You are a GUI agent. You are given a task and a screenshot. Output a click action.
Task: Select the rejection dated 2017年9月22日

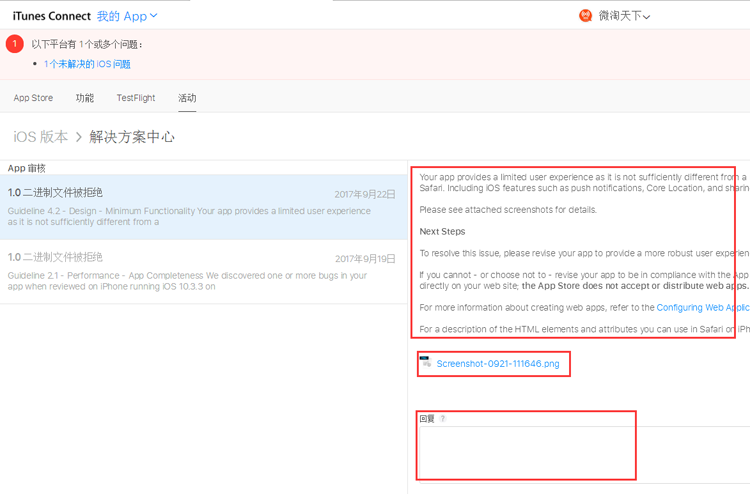(x=203, y=207)
